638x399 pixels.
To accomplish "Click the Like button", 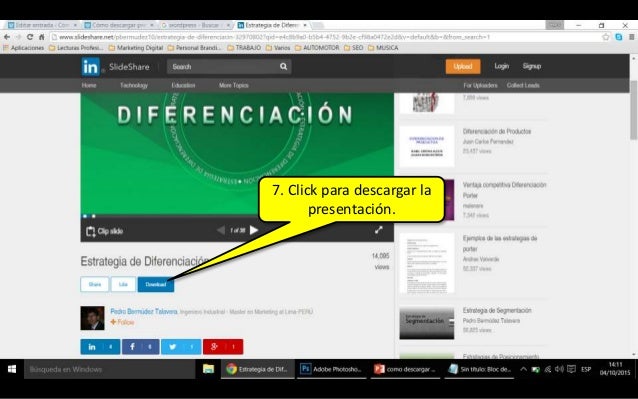I will (x=123, y=284).
